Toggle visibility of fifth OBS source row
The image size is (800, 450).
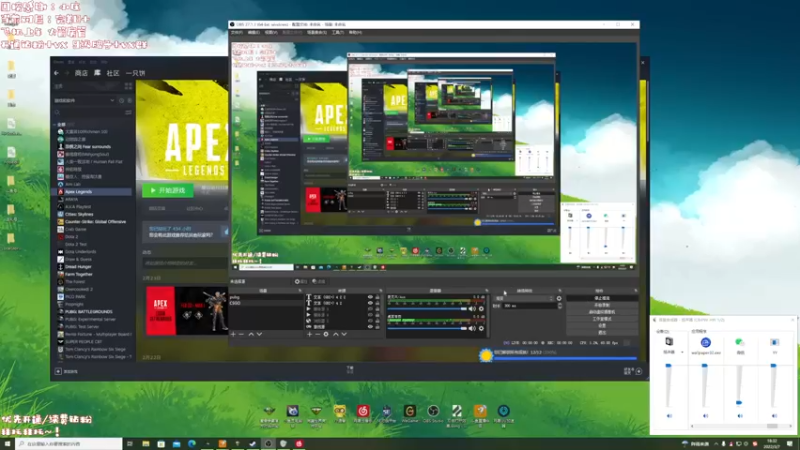(370, 321)
